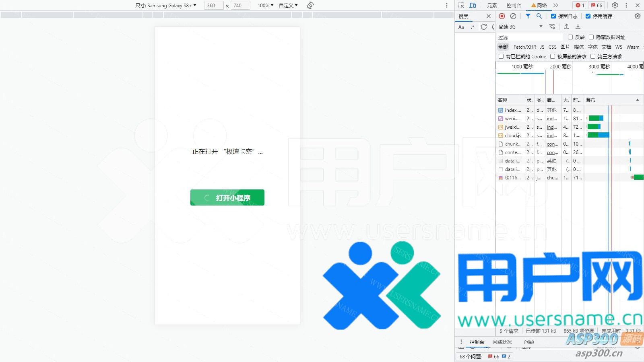644x362 pixels.
Task: Import HAR file upload icon
Action: pyautogui.click(x=567, y=27)
